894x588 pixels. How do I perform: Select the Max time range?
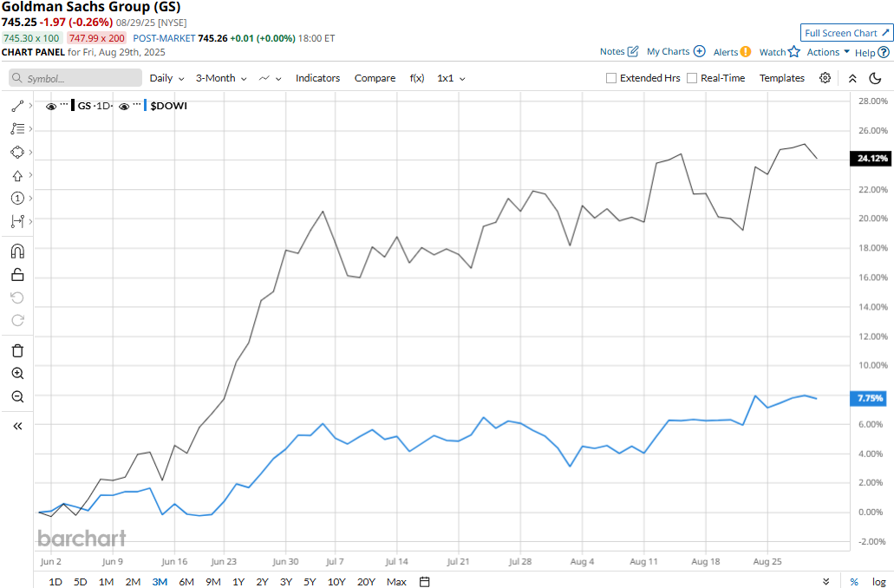(x=396, y=582)
